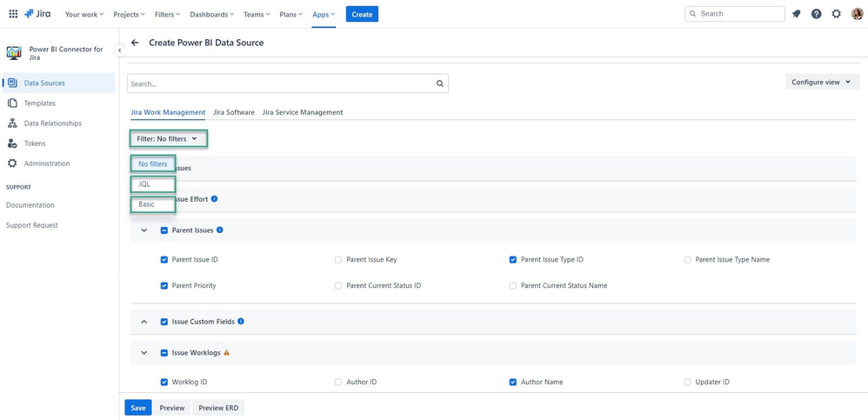Click the info icon next to Issue Custom Fields
868x420 pixels.
point(241,321)
